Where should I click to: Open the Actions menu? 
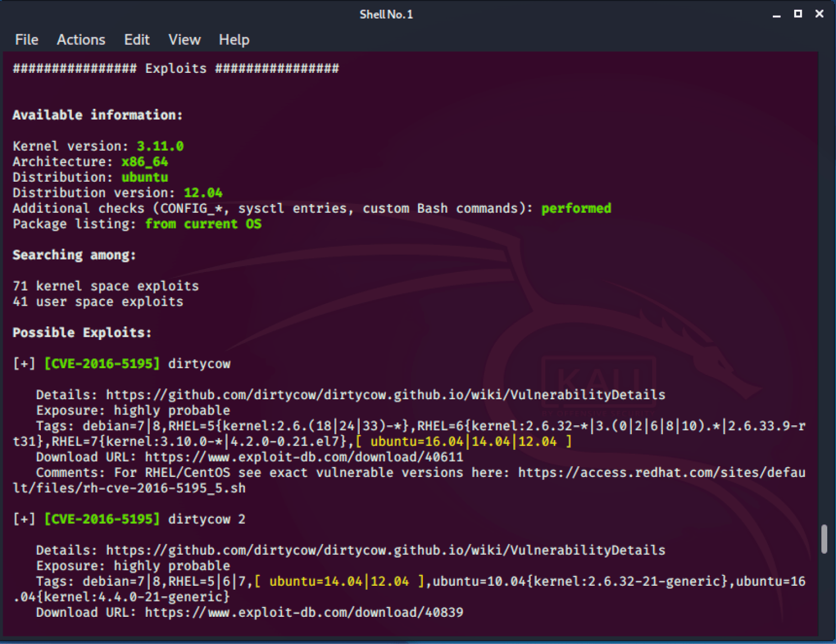coord(81,40)
